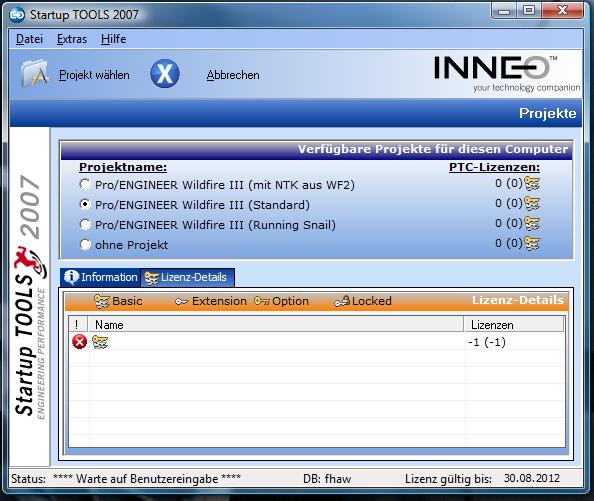Open the Extras menu
The height and width of the screenshot is (501, 594).
point(72,39)
